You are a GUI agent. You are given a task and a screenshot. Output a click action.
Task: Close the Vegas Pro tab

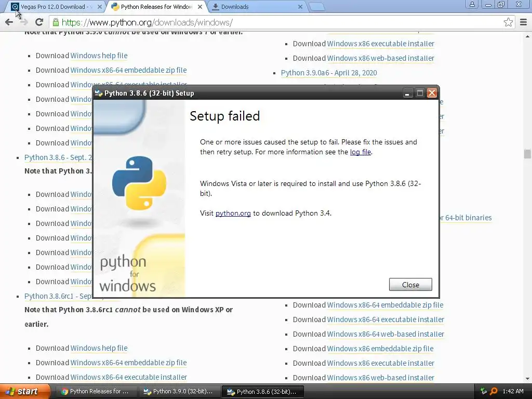[99, 7]
